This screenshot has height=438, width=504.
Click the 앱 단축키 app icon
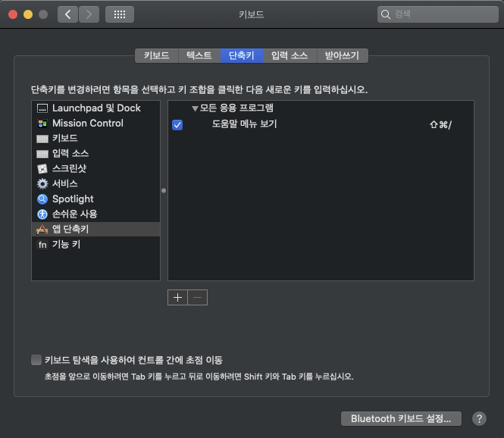42,230
